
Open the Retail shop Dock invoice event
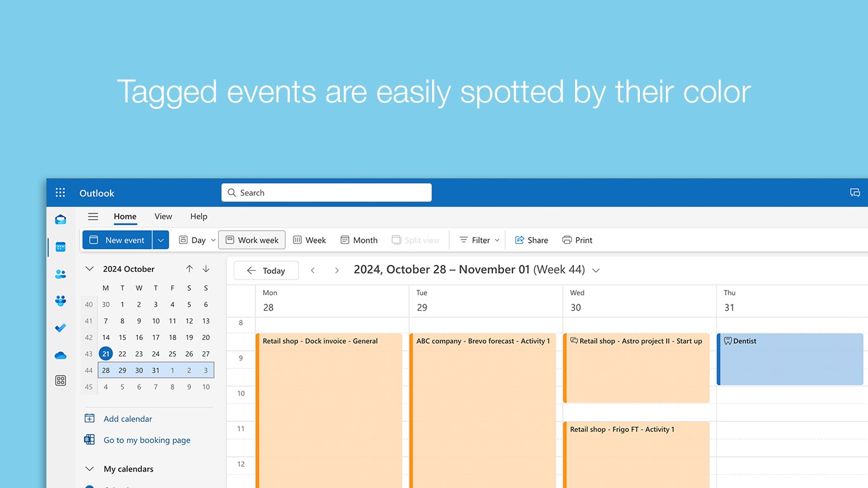click(329, 410)
